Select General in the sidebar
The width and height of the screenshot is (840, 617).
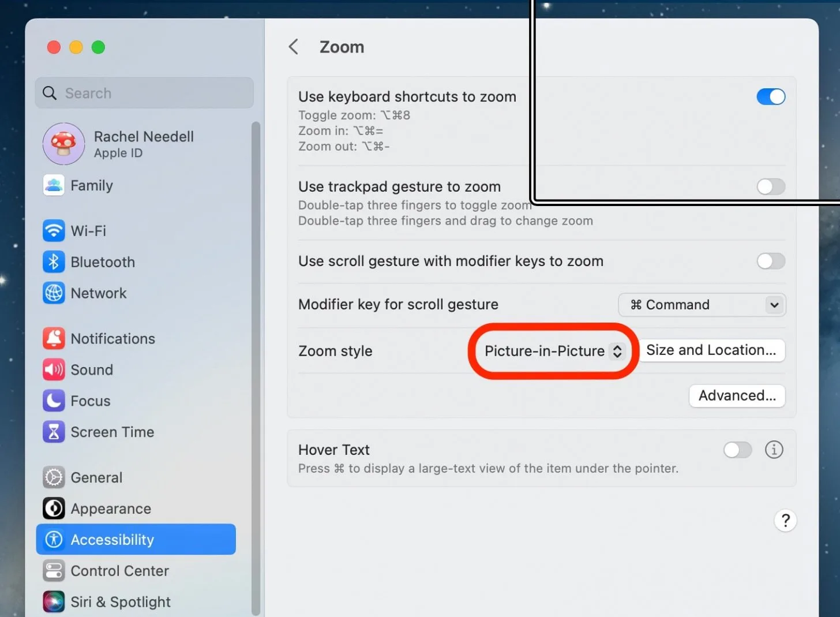96,478
